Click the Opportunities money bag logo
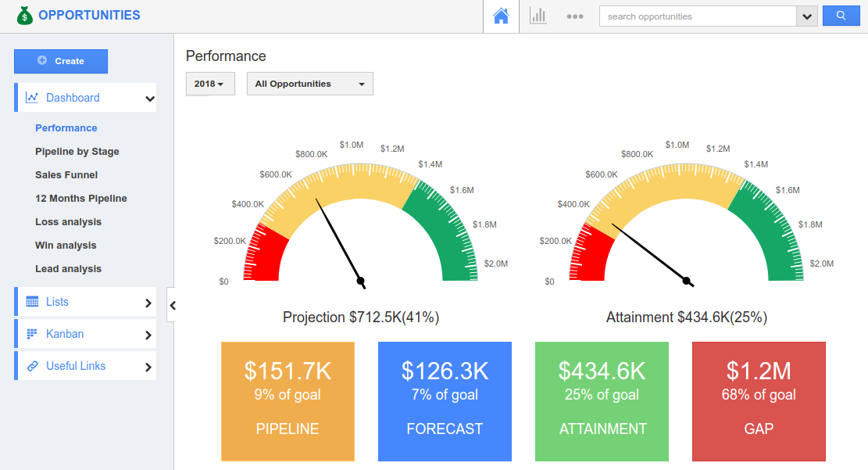This screenshot has width=868, height=470. [x=25, y=16]
